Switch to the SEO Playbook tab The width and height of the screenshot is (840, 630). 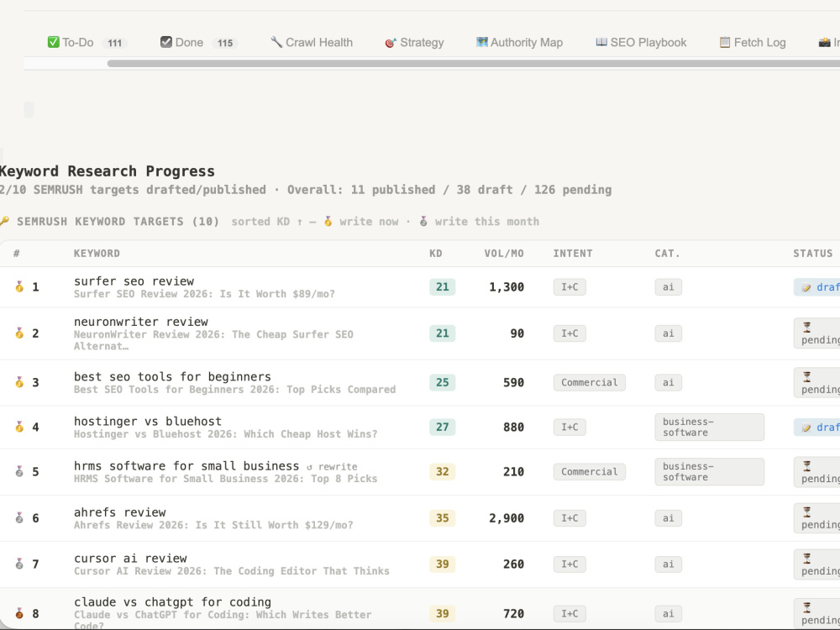tap(641, 42)
